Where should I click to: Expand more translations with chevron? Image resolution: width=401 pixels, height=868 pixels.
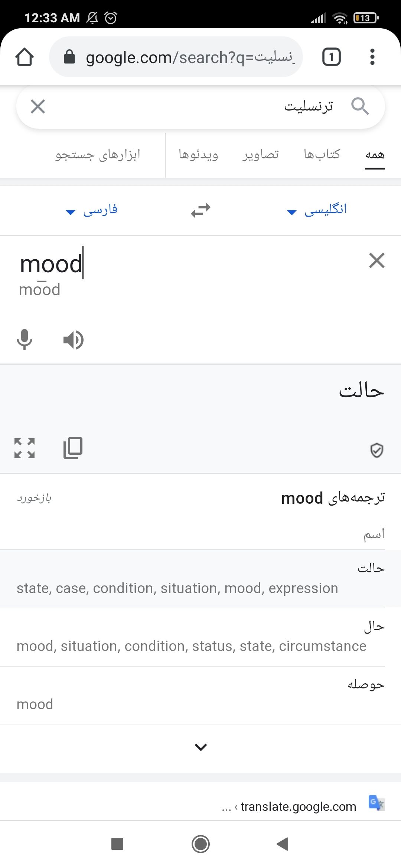point(200,746)
